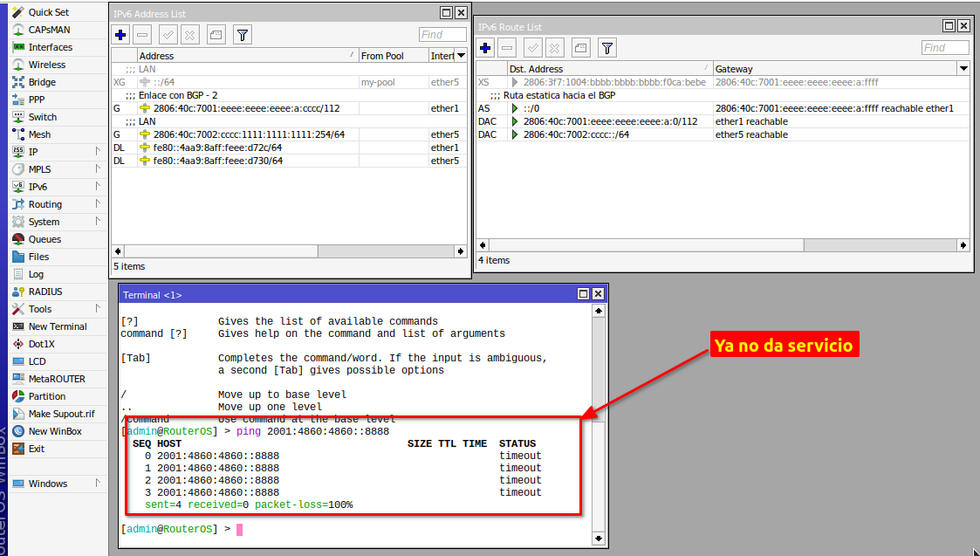
Task: Click the Find field in IPv6 Route List
Action: 945,48
